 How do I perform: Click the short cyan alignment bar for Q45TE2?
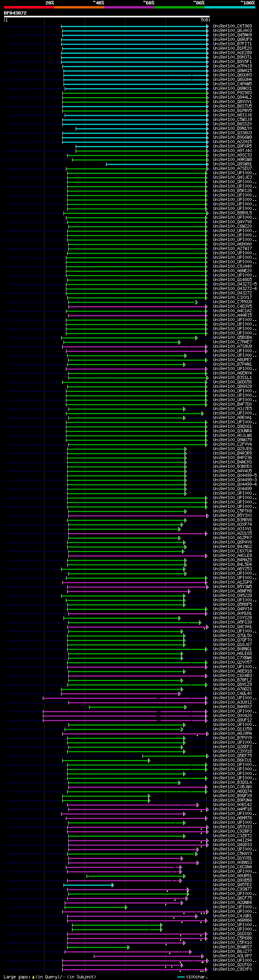[89, 885]
